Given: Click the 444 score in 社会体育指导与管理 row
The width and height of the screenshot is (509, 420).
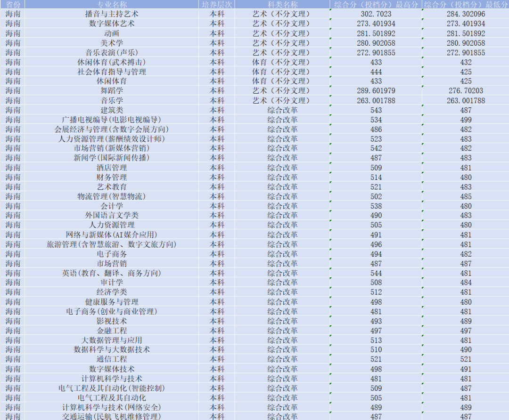Looking at the screenshot, I should 376,72.
